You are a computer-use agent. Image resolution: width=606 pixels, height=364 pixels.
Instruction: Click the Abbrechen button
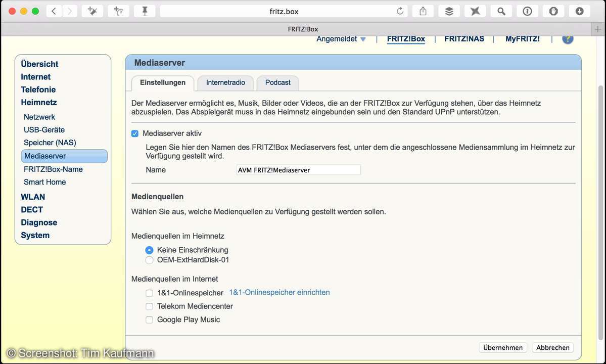point(552,347)
